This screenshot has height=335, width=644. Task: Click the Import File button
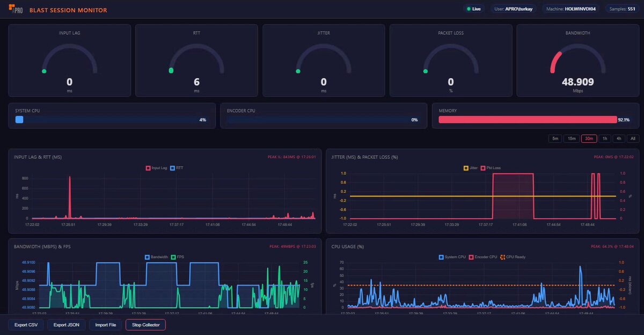click(106, 325)
